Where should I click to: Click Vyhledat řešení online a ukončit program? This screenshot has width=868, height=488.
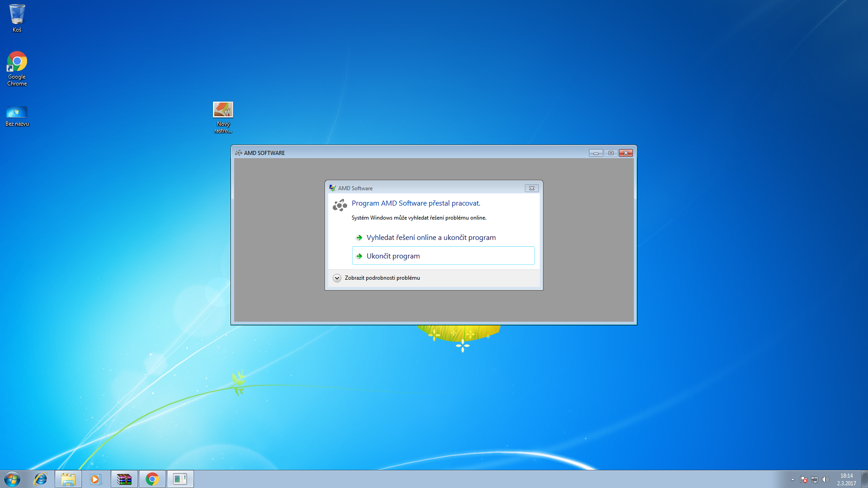click(x=443, y=238)
